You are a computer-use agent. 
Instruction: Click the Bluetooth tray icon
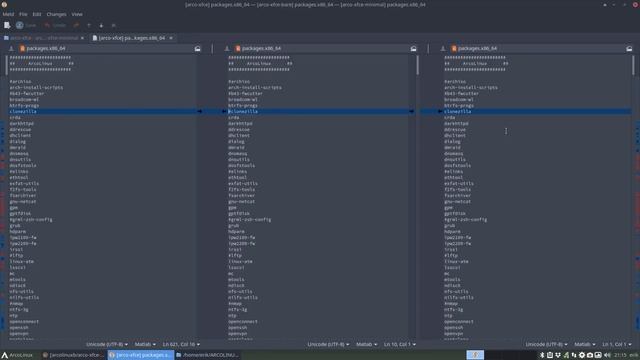pyautogui.click(x=542, y=355)
